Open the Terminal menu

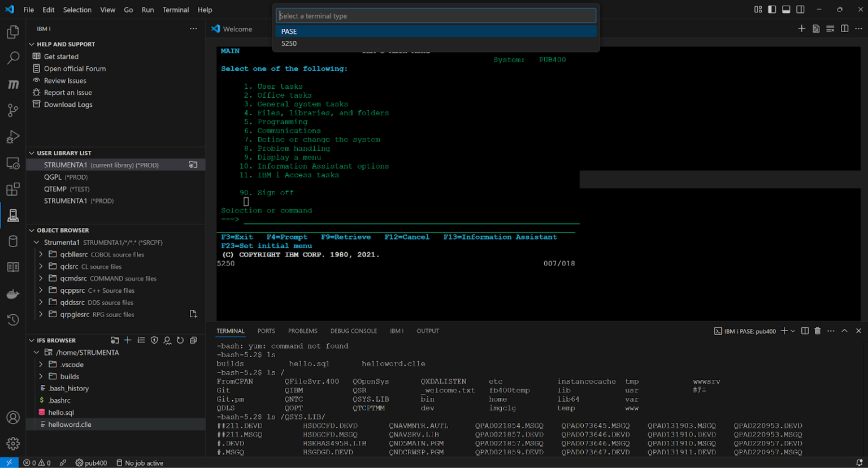tap(175, 10)
